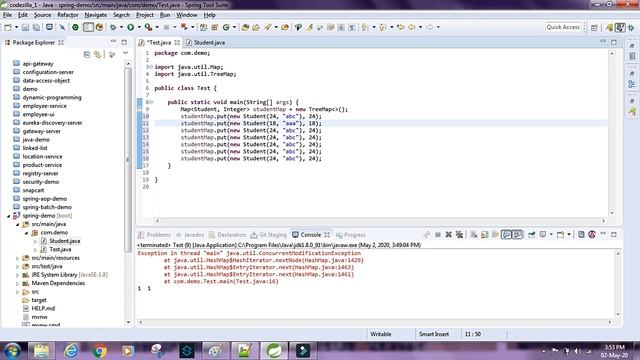Click Collapse All icon in Package Explorer
The height and width of the screenshot is (360, 640).
coord(87,54)
